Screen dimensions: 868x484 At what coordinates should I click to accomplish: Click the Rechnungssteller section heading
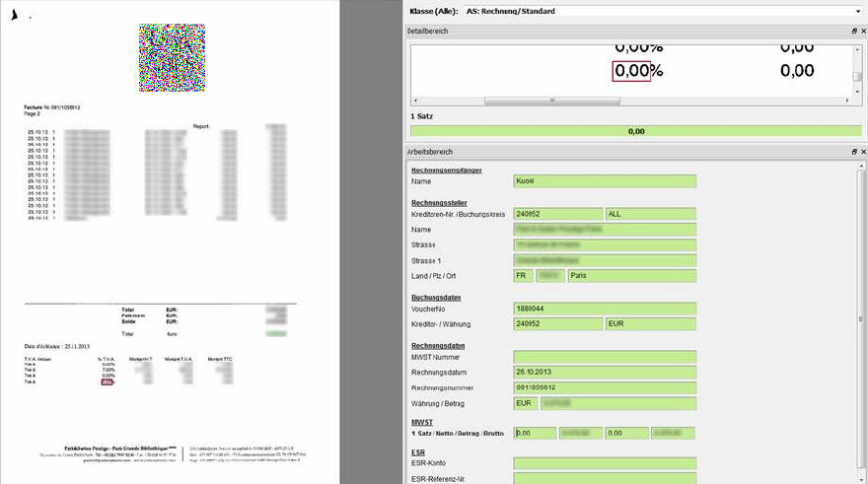pyautogui.click(x=439, y=203)
